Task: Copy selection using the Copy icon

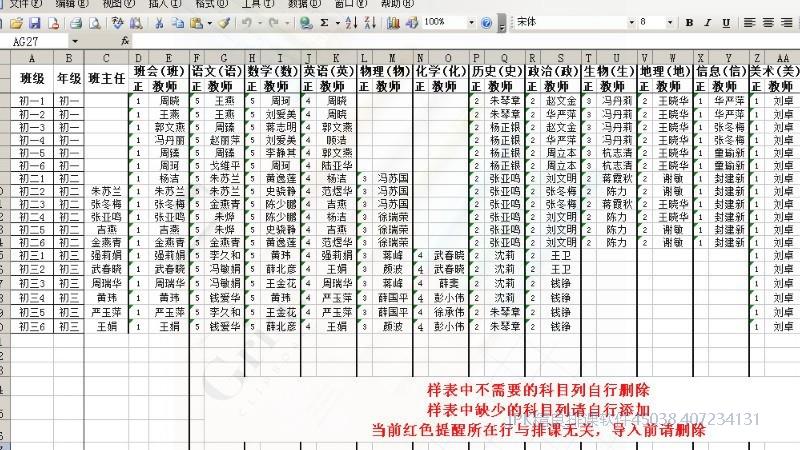Action: [x=177, y=23]
